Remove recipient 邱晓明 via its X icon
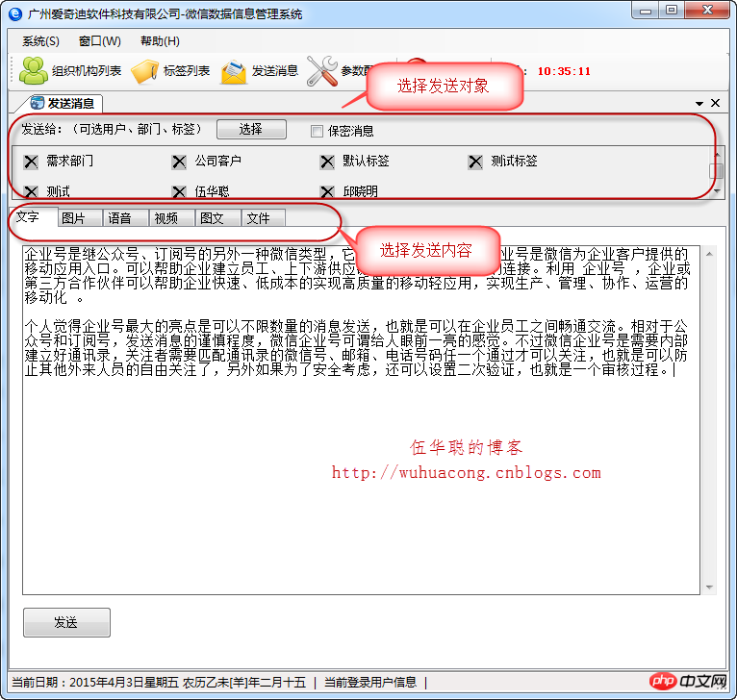The image size is (737, 700). (x=327, y=191)
